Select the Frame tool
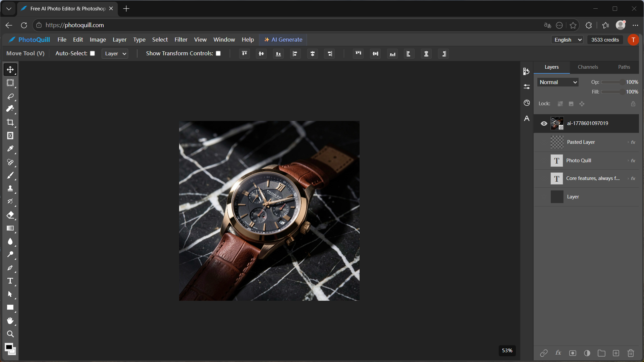Screen dimensions: 644x362 [x=10, y=135]
